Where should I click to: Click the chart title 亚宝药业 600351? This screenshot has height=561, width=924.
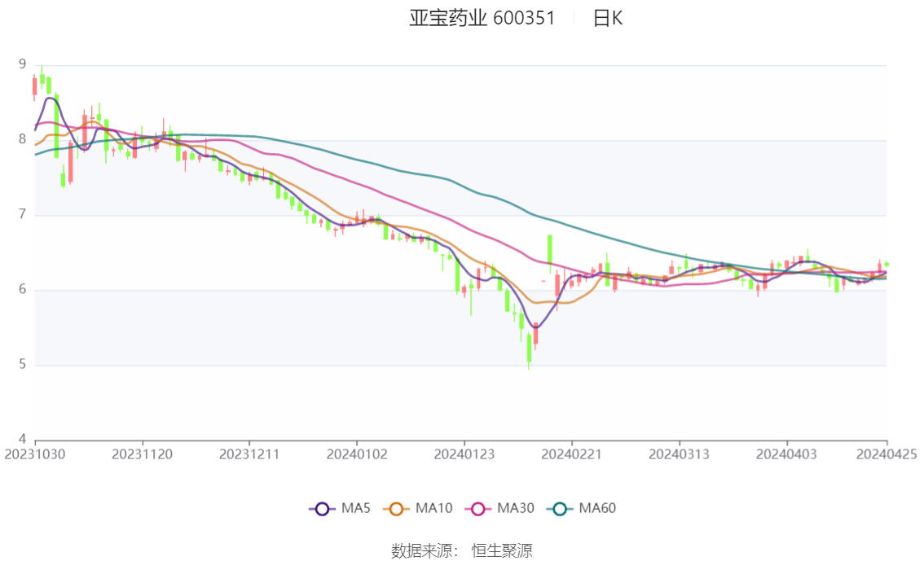pos(482,18)
